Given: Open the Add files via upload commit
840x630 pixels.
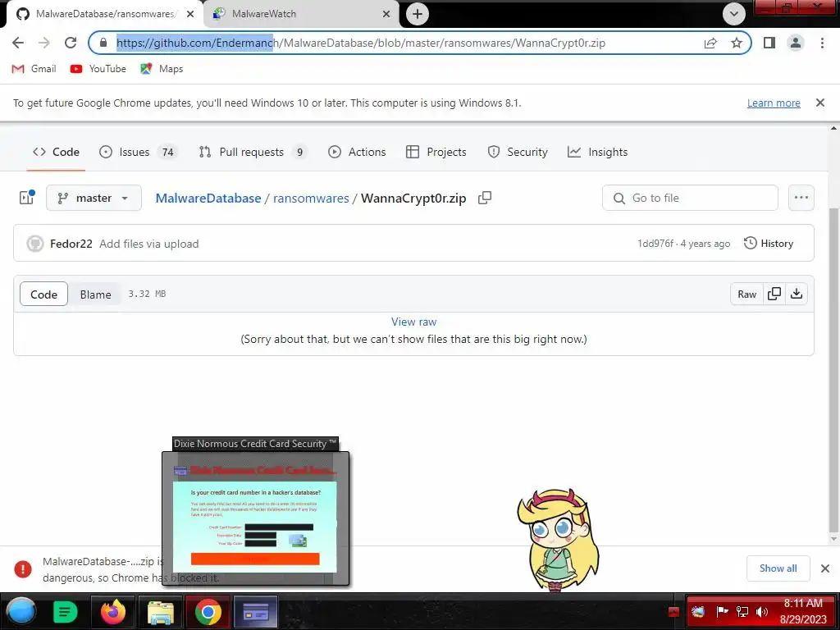Looking at the screenshot, I should (149, 244).
